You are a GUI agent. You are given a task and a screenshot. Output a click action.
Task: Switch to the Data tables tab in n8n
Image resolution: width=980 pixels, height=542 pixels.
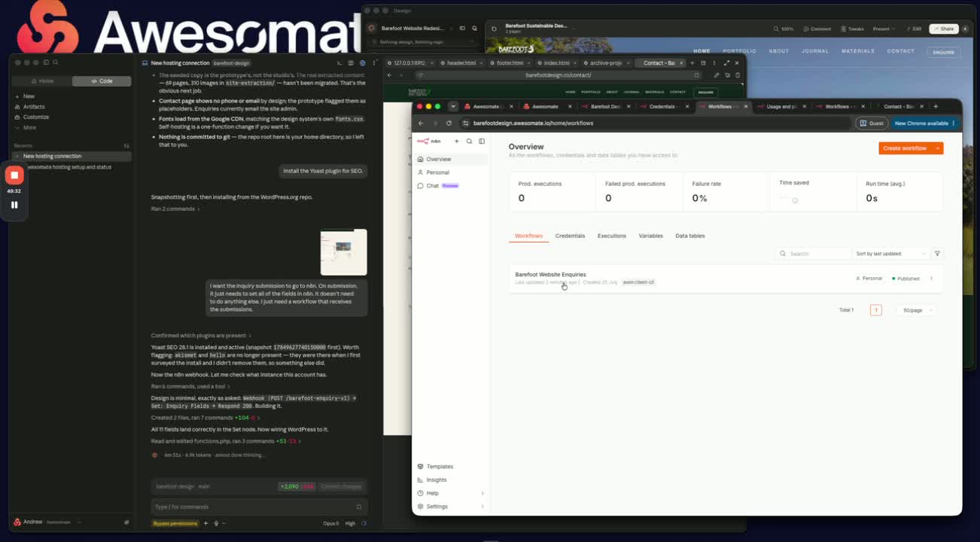690,236
